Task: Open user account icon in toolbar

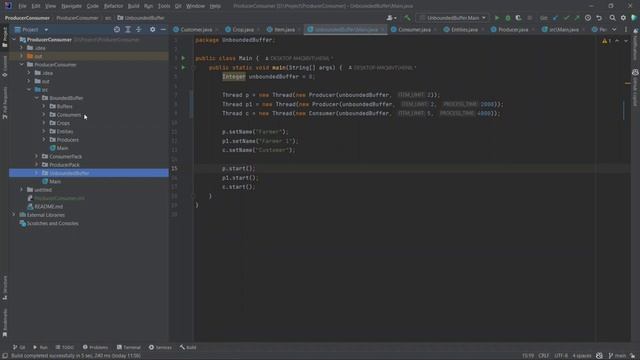Action: [x=391, y=18]
